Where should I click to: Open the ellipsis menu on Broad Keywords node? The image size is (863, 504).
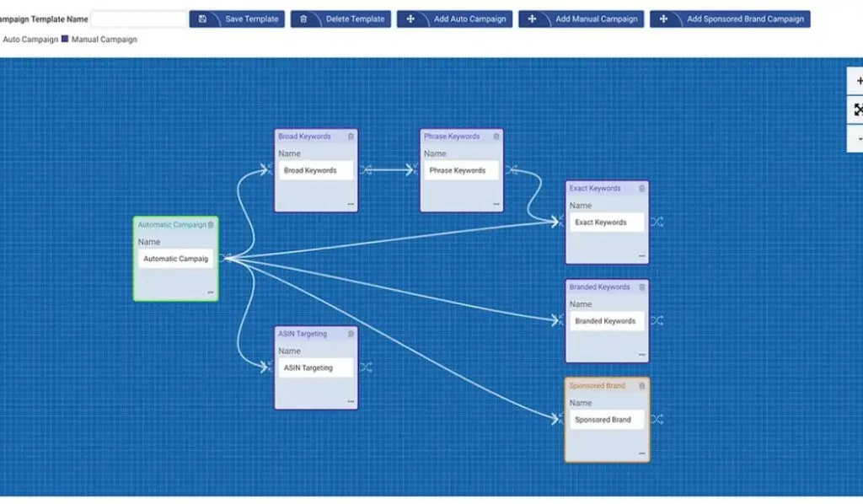click(351, 204)
